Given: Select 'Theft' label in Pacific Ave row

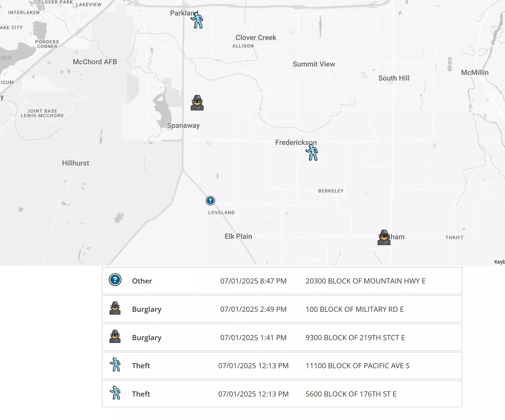Looking at the screenshot, I should click(x=141, y=366).
